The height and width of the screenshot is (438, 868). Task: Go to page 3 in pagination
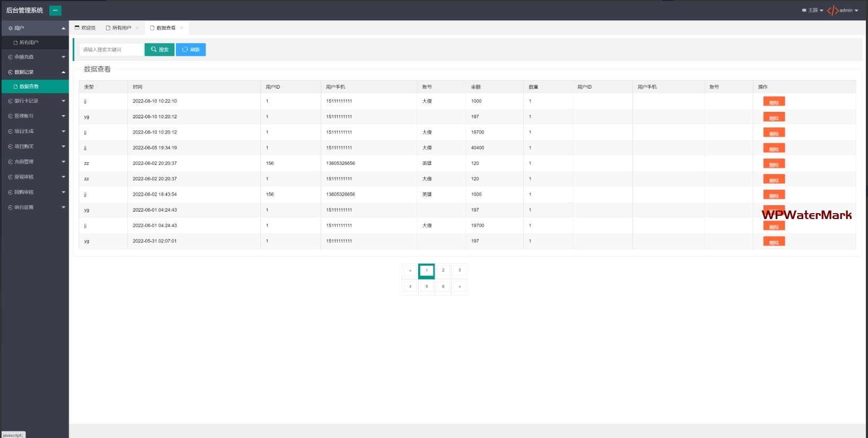pos(459,270)
